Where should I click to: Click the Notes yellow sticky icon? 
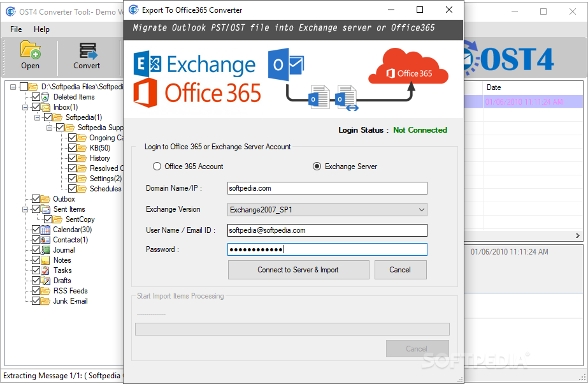tap(45, 260)
